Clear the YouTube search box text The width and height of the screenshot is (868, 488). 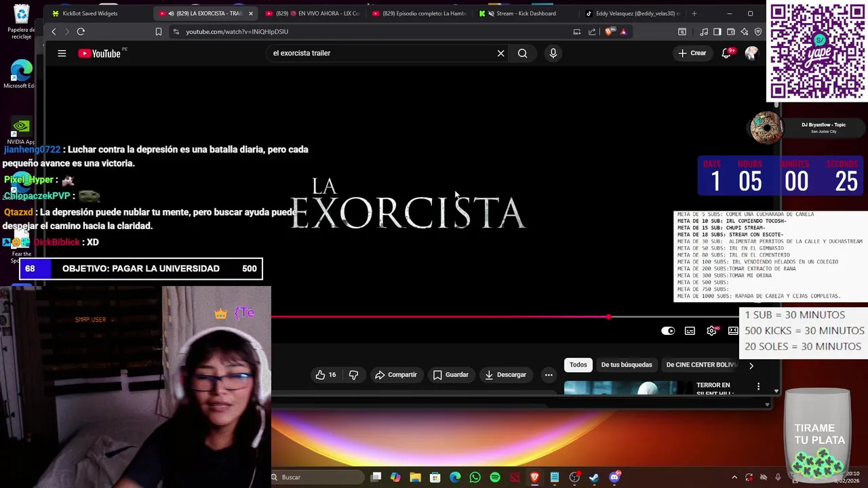tap(500, 53)
